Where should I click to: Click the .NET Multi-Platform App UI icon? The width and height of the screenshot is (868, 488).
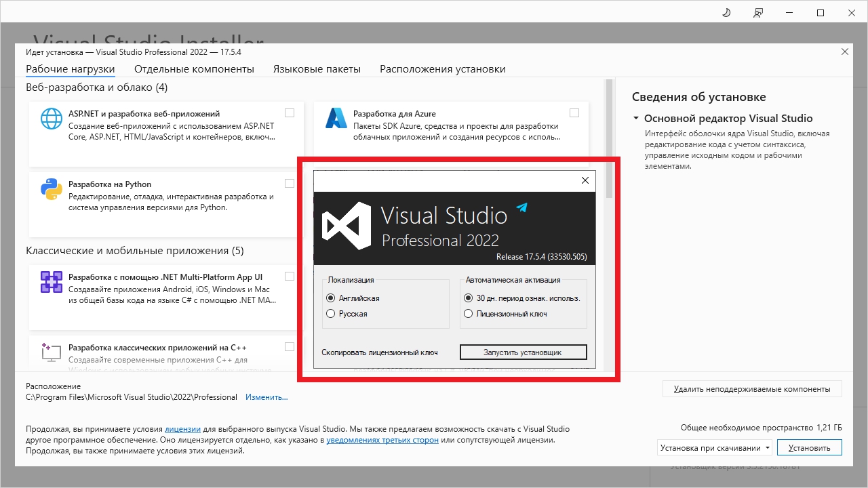click(52, 281)
